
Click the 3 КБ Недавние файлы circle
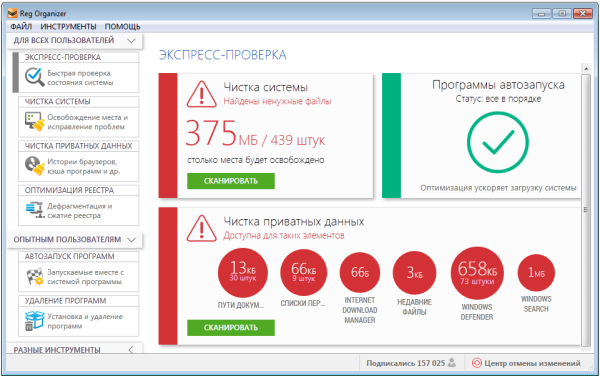pyautogui.click(x=414, y=273)
